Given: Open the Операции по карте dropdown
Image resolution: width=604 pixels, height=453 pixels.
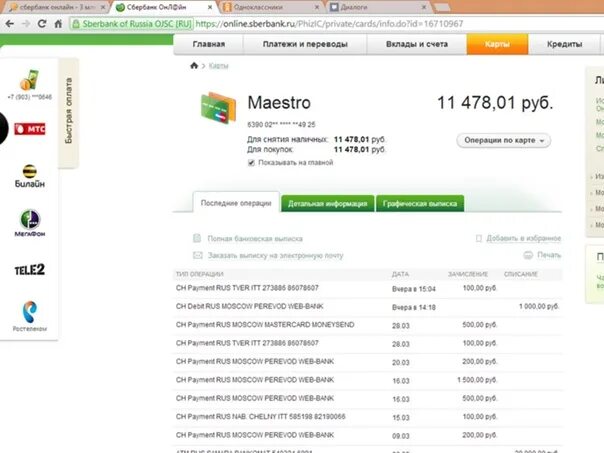Looking at the screenshot, I should point(503,140).
